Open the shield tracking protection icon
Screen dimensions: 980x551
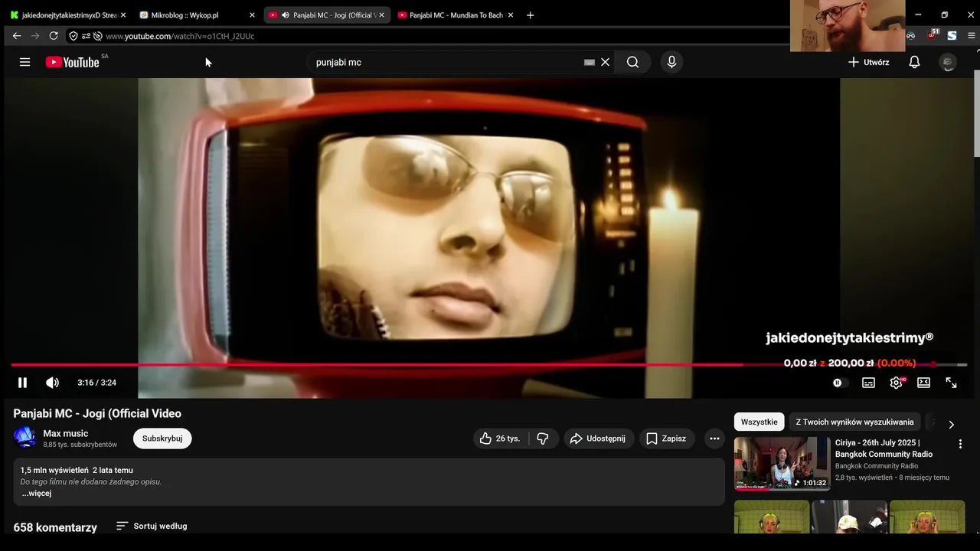tap(73, 36)
